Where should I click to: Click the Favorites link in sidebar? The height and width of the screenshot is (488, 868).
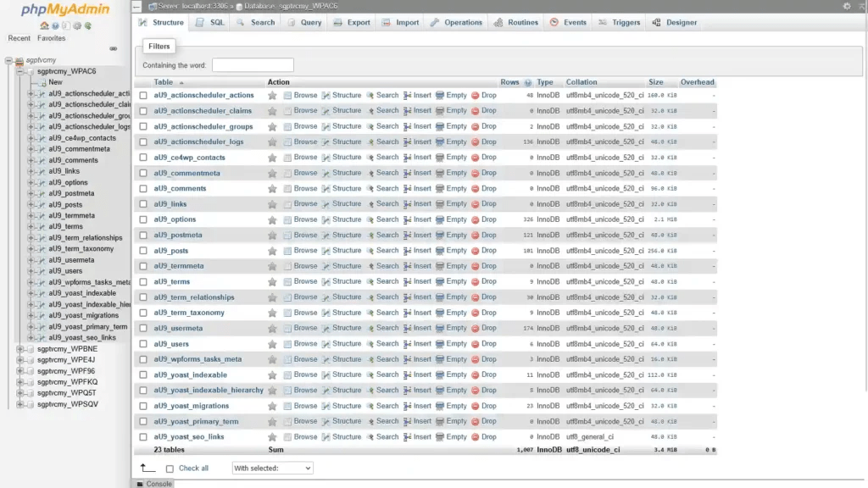coord(51,38)
